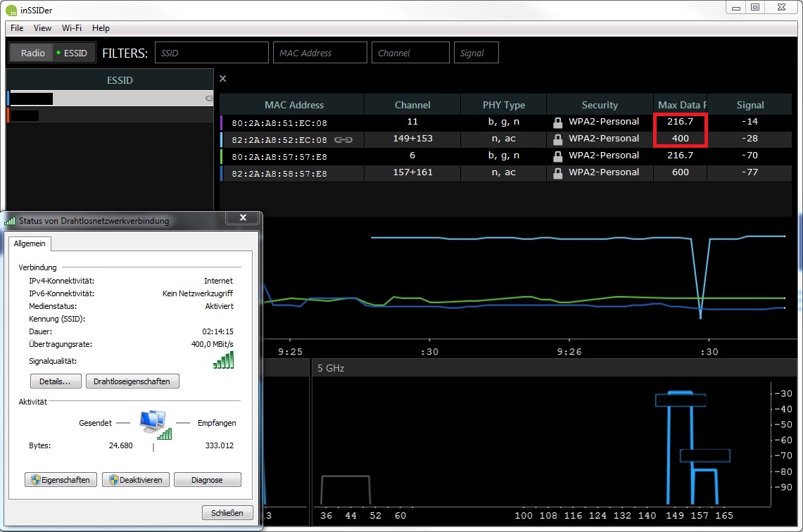This screenshot has height=532, width=803.
Task: Click lock icon in channel 149+153 row
Action: pyautogui.click(x=557, y=140)
